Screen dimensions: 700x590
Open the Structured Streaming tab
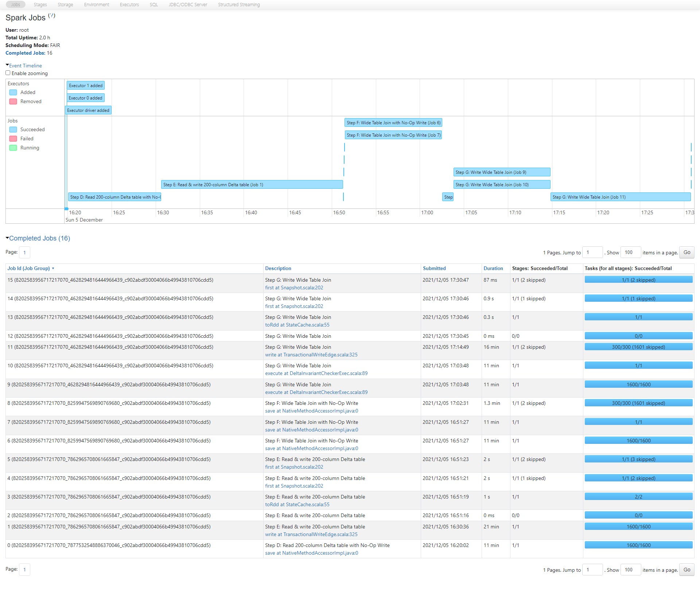pyautogui.click(x=239, y=5)
